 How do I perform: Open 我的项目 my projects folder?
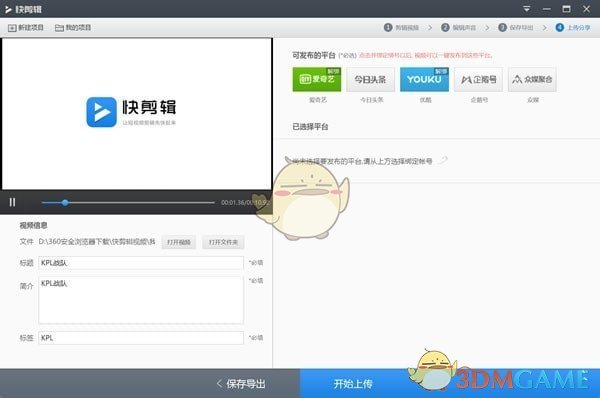[x=73, y=28]
